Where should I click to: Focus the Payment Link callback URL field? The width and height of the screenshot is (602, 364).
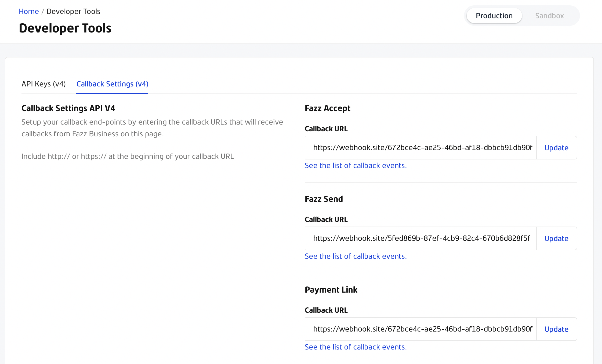[x=421, y=329]
